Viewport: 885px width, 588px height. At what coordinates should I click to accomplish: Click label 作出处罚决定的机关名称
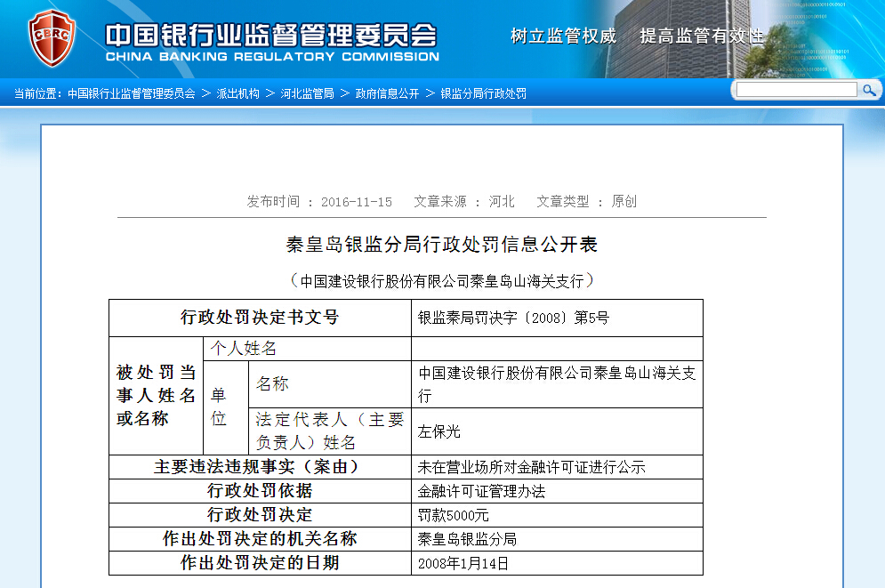(x=260, y=539)
